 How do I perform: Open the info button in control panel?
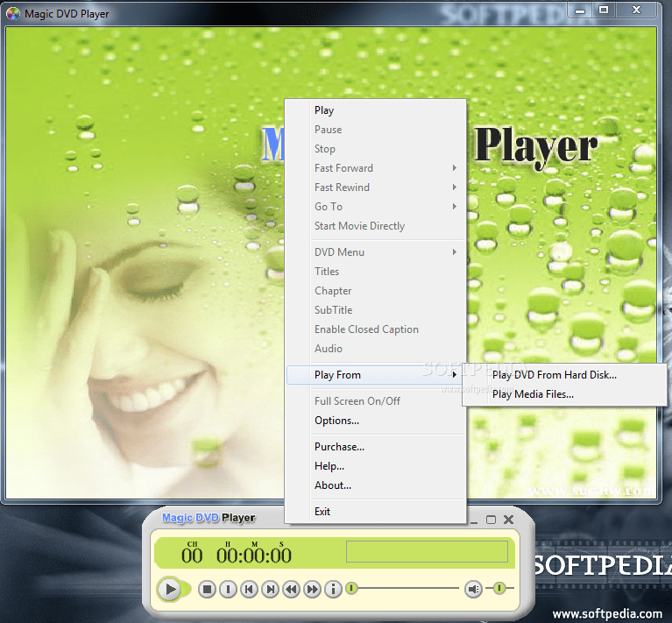click(334, 590)
